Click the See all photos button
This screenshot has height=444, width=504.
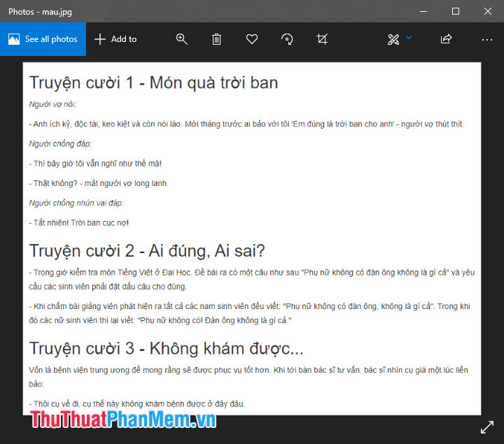point(43,39)
